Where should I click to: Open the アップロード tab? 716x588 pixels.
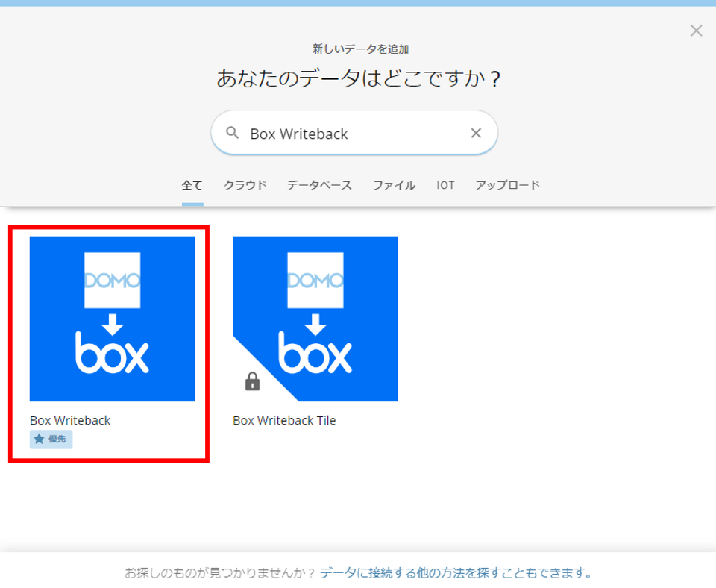(x=508, y=185)
